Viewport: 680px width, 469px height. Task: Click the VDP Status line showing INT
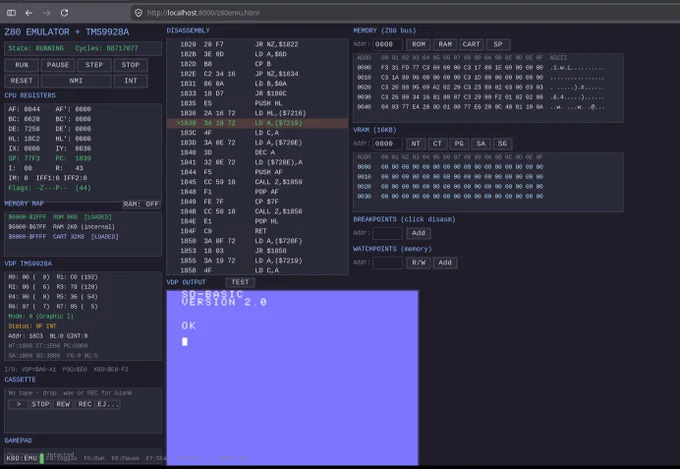[x=33, y=326]
